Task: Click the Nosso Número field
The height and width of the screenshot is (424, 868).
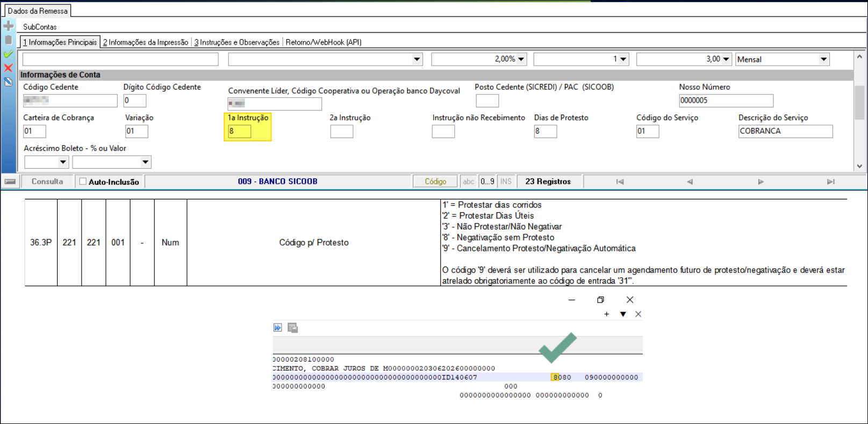Action: click(726, 100)
